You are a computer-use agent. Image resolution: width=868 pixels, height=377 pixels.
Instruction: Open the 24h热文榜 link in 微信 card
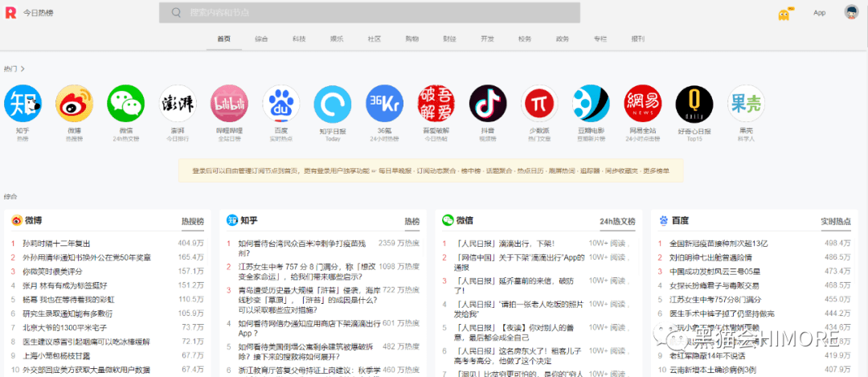617,221
